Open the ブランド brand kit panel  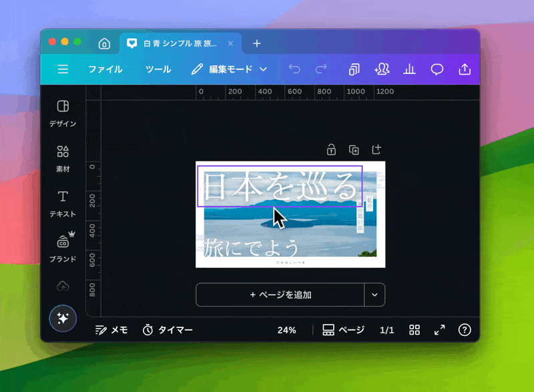point(63,247)
